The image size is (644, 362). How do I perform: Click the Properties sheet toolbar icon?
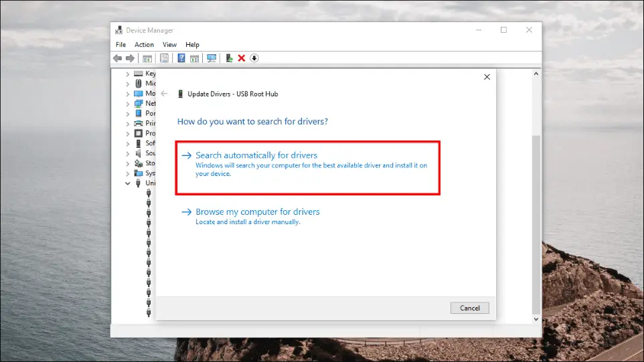point(164,58)
